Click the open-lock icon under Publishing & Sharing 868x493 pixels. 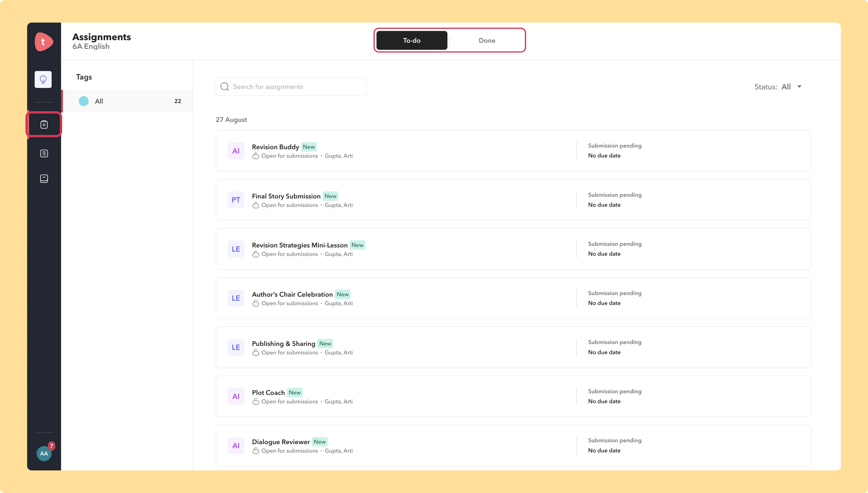click(x=256, y=353)
